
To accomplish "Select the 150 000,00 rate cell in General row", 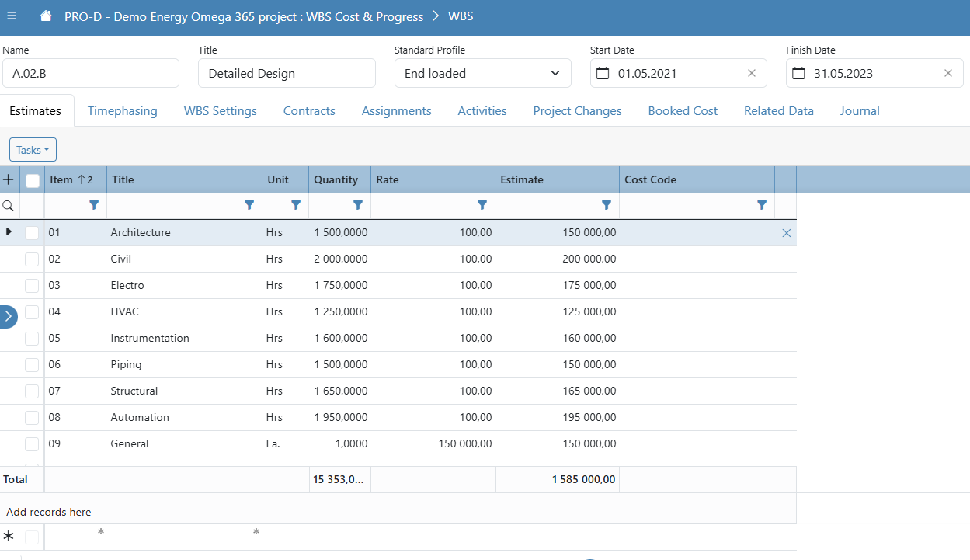I will (x=433, y=443).
